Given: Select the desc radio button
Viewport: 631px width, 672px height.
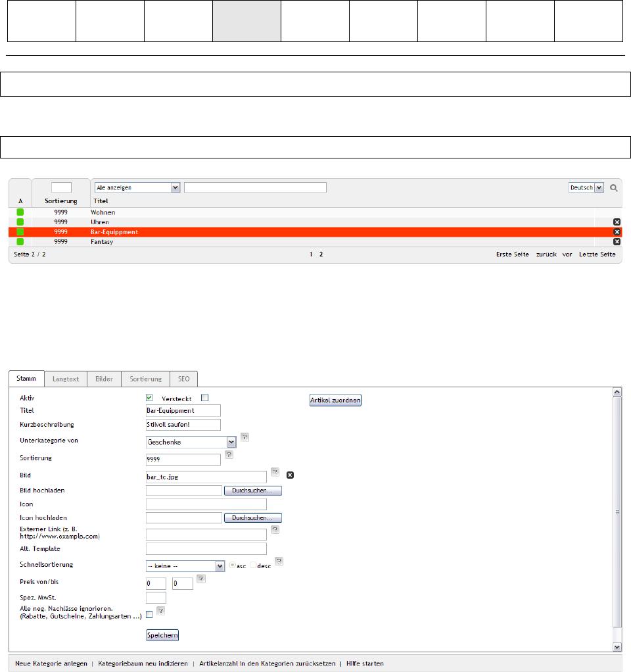Looking at the screenshot, I should click(x=253, y=565).
